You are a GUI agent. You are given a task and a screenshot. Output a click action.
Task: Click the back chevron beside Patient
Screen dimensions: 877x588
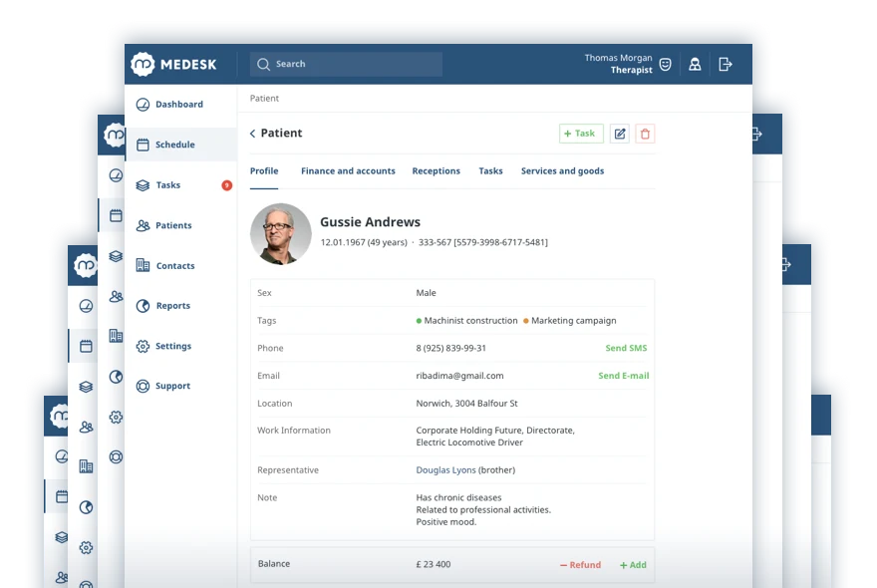[253, 134]
